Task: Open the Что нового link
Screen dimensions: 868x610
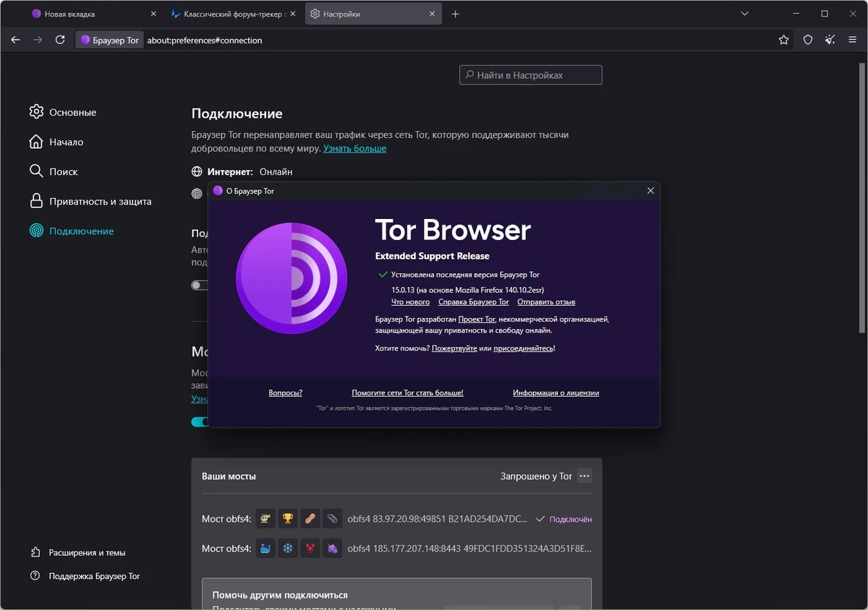Action: click(410, 302)
